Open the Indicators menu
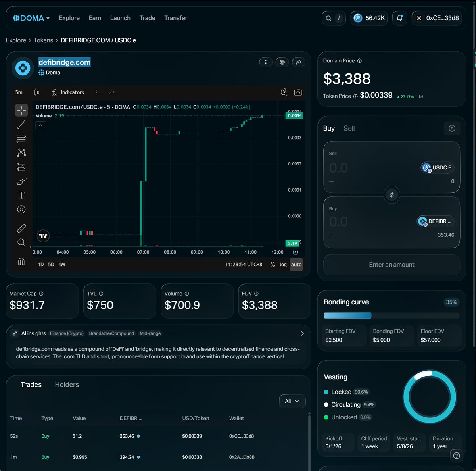The width and height of the screenshot is (476, 471). point(68,92)
